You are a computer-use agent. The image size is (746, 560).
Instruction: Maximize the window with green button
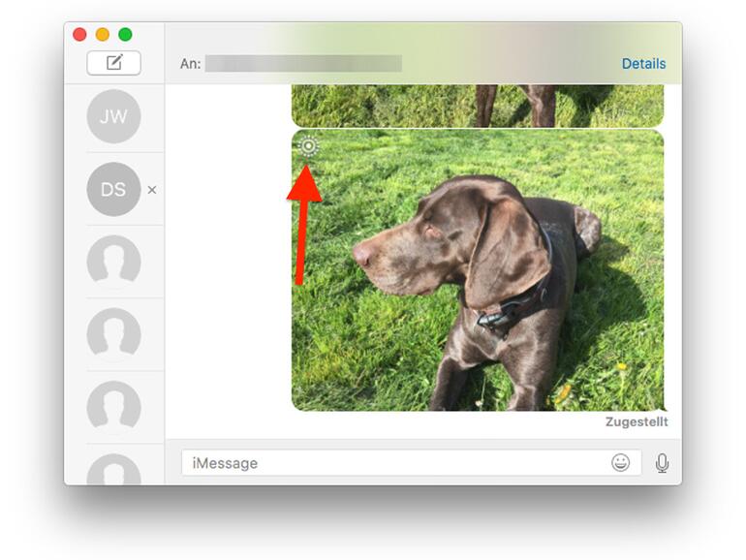pos(125,34)
